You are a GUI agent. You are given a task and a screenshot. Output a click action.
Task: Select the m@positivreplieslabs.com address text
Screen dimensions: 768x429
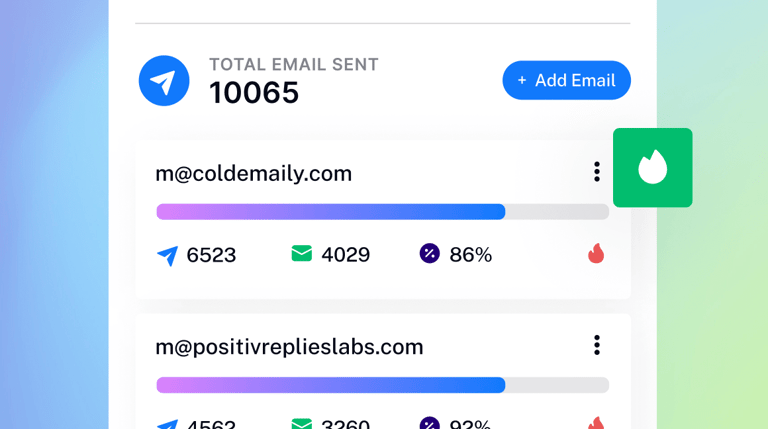[x=289, y=347]
